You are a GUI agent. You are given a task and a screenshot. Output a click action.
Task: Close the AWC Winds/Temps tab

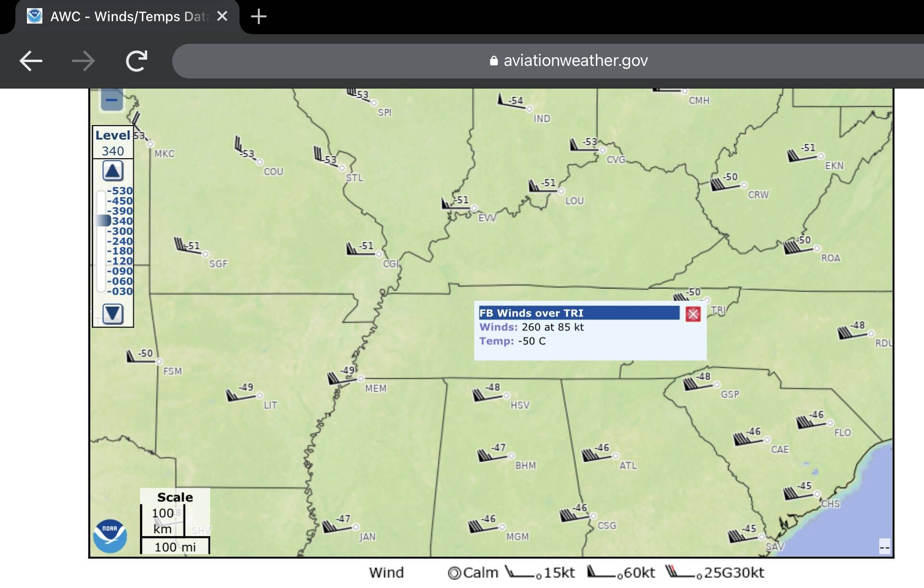coord(222,16)
